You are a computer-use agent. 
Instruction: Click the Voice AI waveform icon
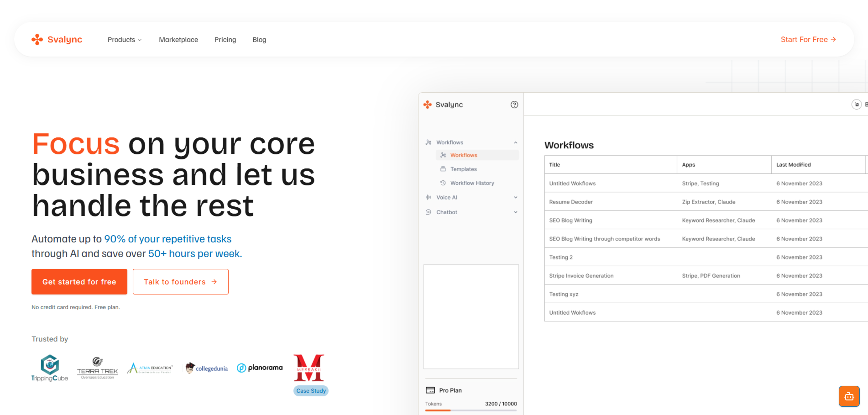[428, 197]
